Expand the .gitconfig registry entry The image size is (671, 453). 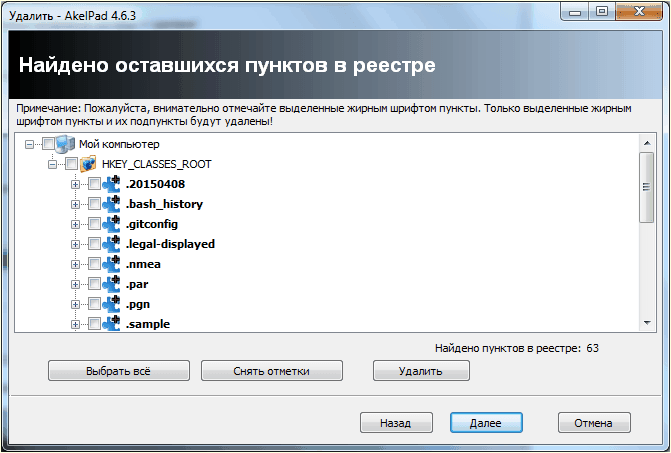pyautogui.click(x=75, y=225)
